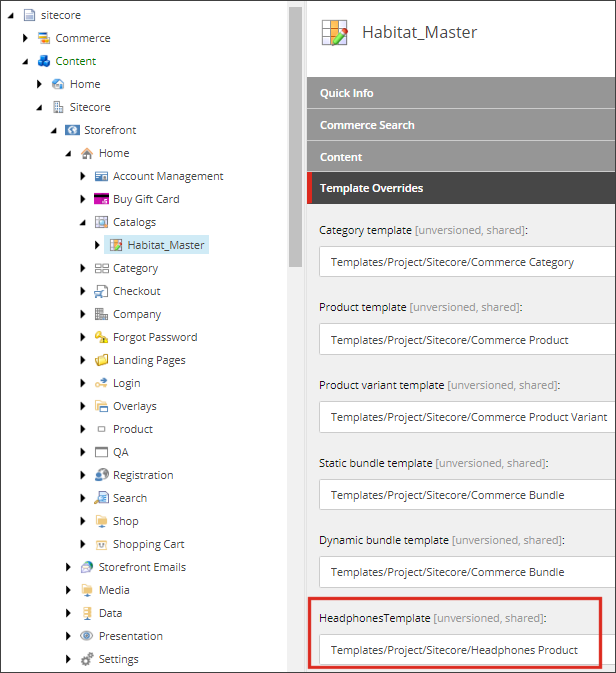Click the Home house icon under Storefront
The width and height of the screenshot is (616, 673).
coord(87,153)
